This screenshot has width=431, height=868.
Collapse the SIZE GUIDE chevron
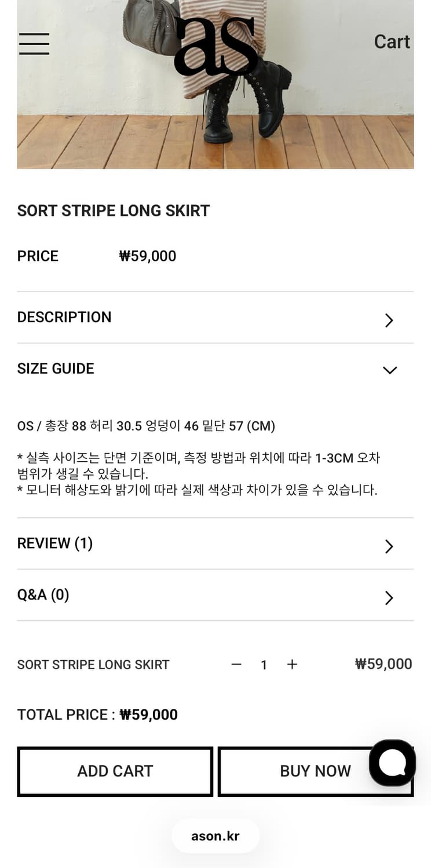tap(390, 370)
